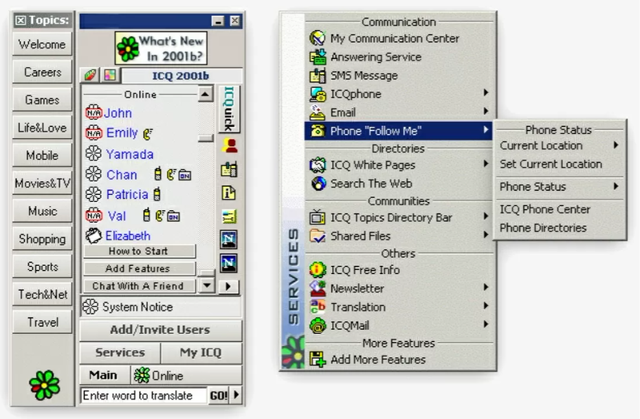Click the N/A status icon beside John
Image resolution: width=640 pixels, height=419 pixels.
tap(93, 112)
